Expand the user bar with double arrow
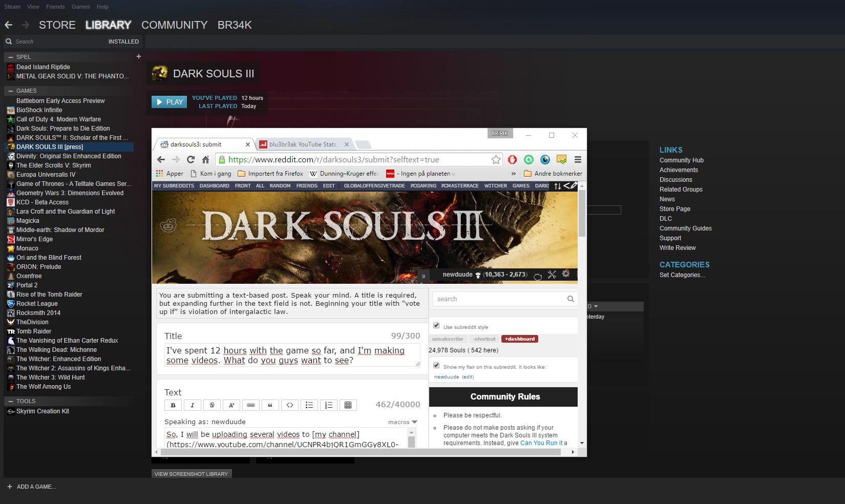The width and height of the screenshot is (845, 504). (x=424, y=276)
